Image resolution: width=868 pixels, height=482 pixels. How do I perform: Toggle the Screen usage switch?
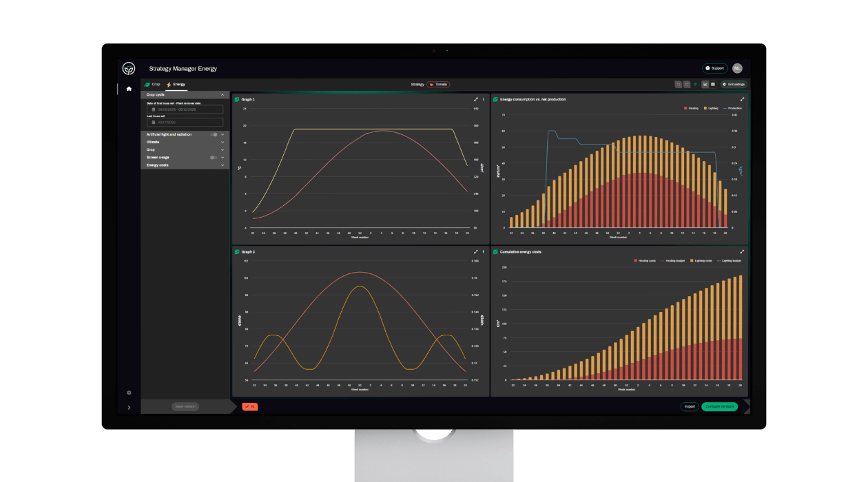[214, 158]
